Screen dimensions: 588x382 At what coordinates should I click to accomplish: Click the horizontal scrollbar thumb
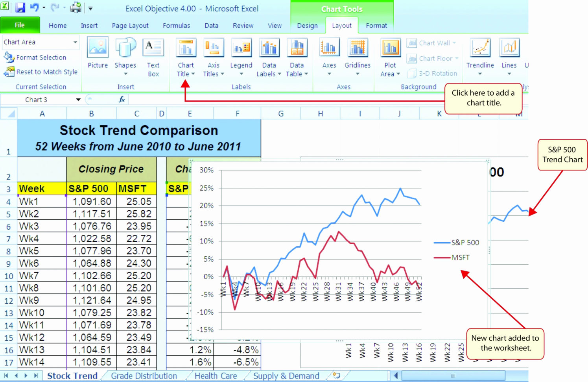[453, 376]
